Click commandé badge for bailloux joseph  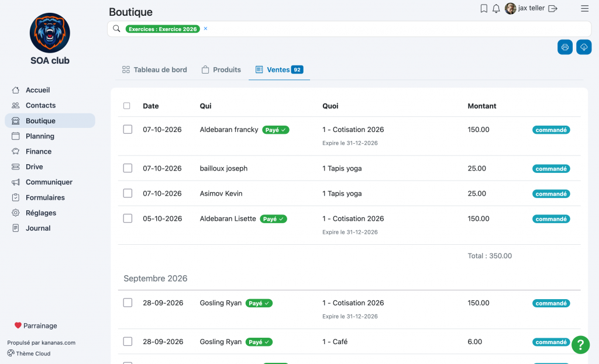point(551,169)
